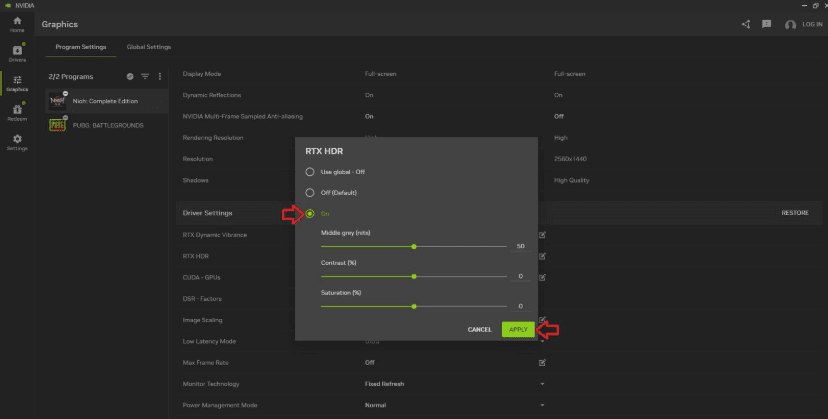Switch to the Global Settings tab
The height and width of the screenshot is (419, 828).
(x=149, y=47)
